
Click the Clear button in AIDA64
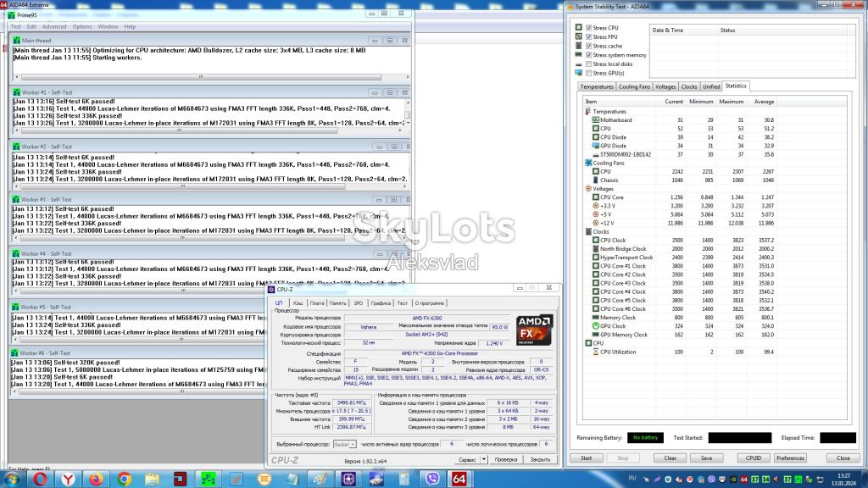click(x=670, y=458)
